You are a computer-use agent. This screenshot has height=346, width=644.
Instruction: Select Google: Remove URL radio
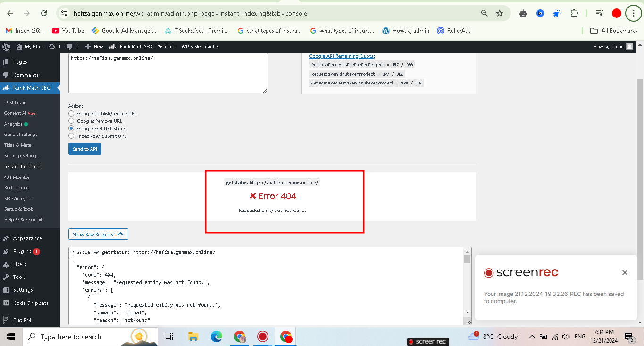[71, 121]
